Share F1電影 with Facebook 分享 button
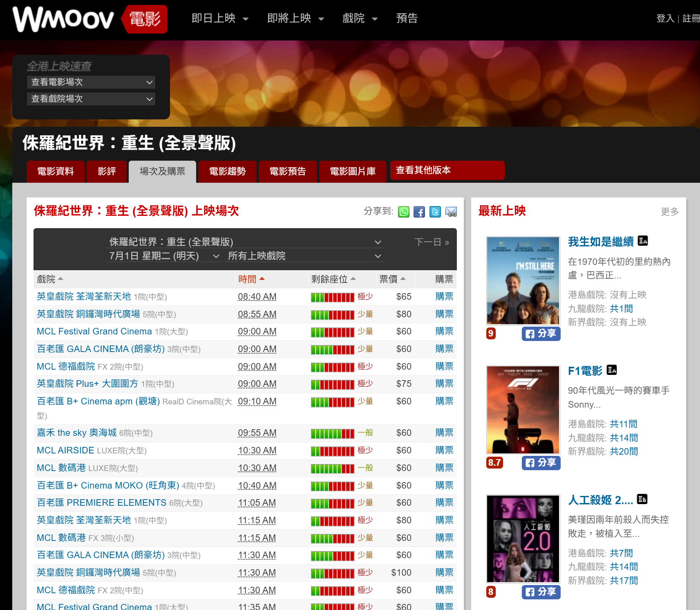 [x=541, y=463]
